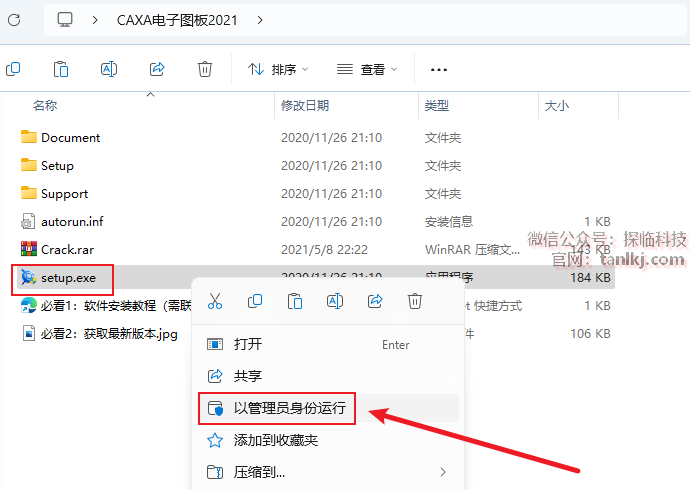Click the Document folder icon

coord(29,137)
